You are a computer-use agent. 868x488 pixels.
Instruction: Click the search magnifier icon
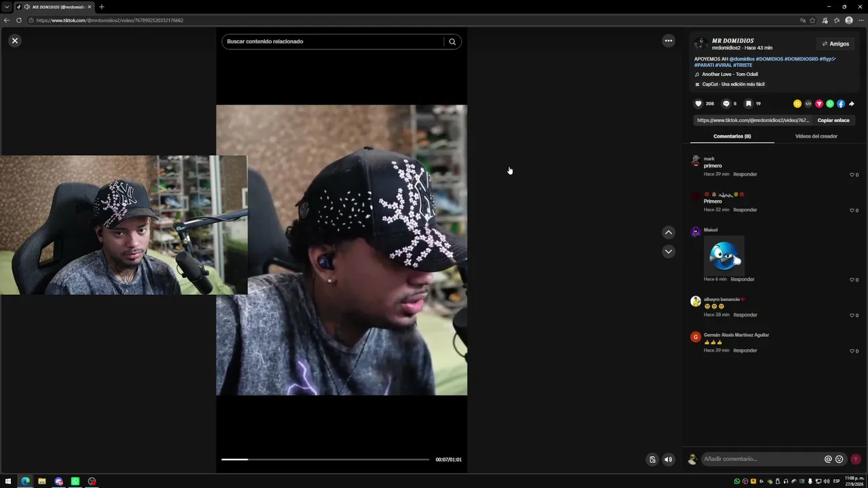pos(452,41)
